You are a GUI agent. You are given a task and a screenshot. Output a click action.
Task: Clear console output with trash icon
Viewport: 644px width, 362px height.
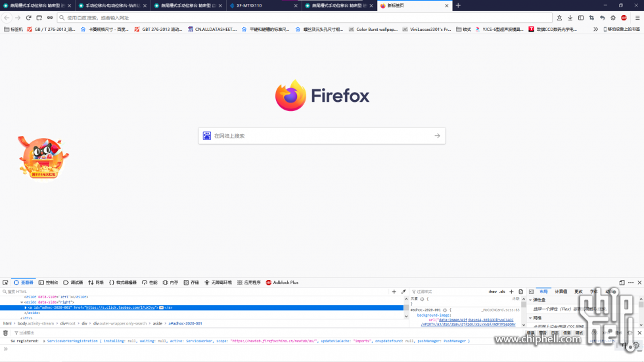5,333
